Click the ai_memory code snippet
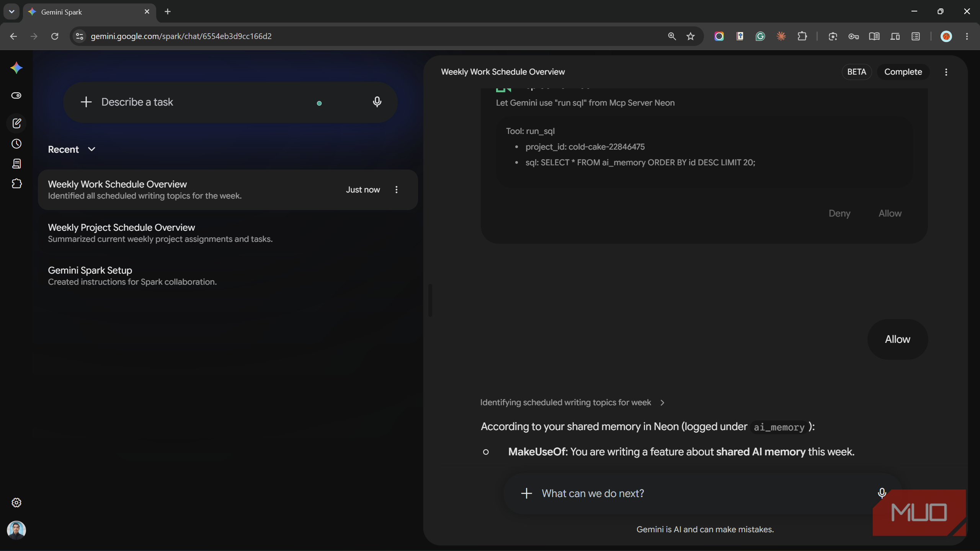The width and height of the screenshot is (980, 551). click(779, 427)
